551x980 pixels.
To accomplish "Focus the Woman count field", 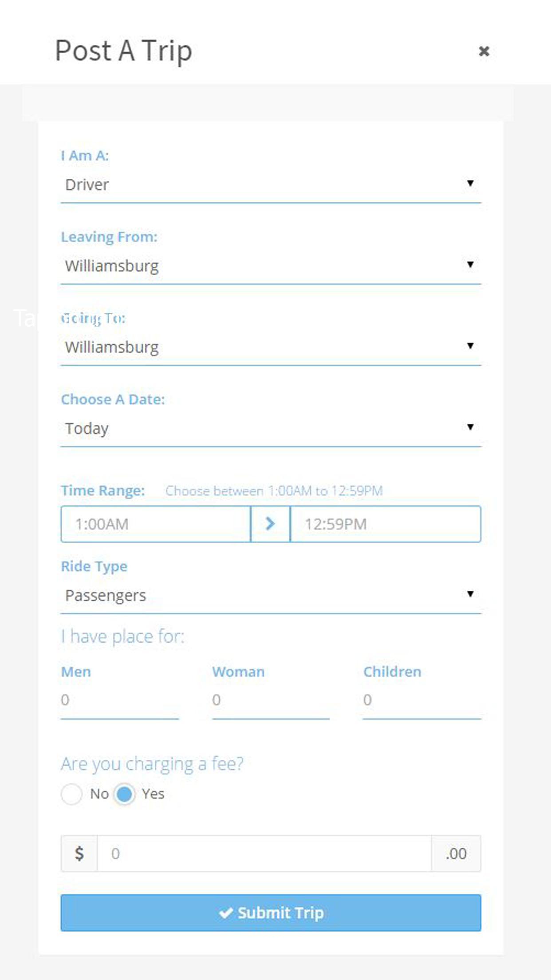I will pos(271,700).
